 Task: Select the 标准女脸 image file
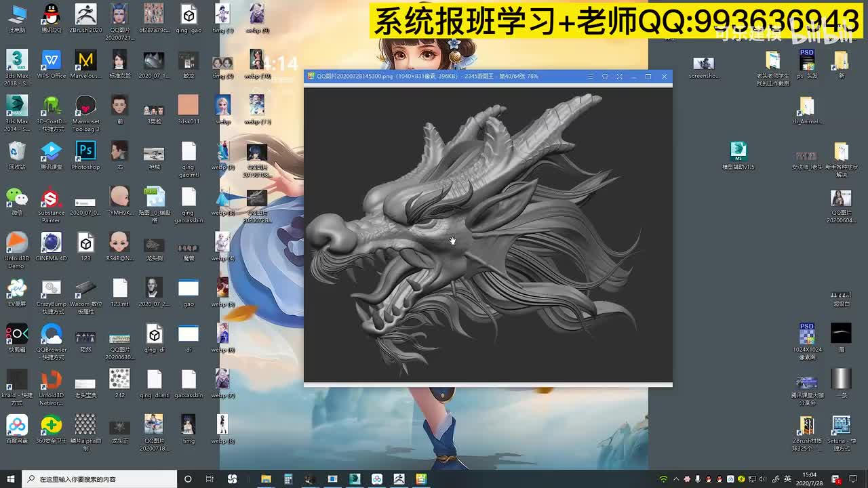point(119,64)
